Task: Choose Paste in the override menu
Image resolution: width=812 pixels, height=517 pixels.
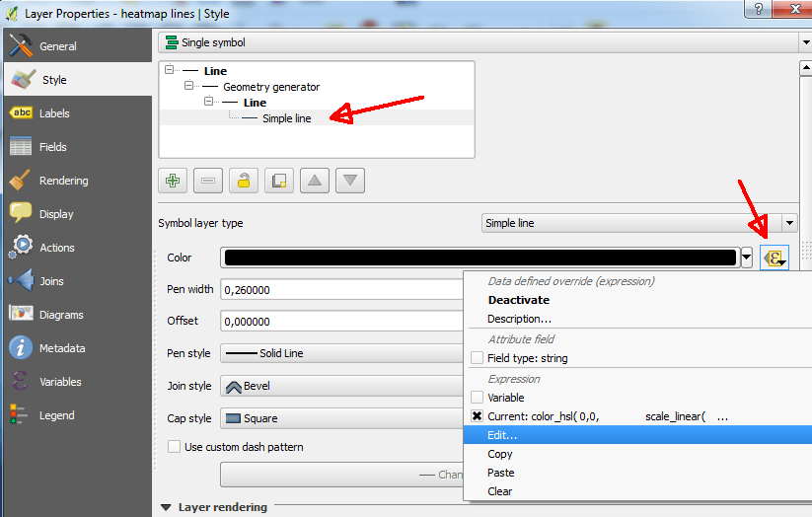Action: pos(501,473)
